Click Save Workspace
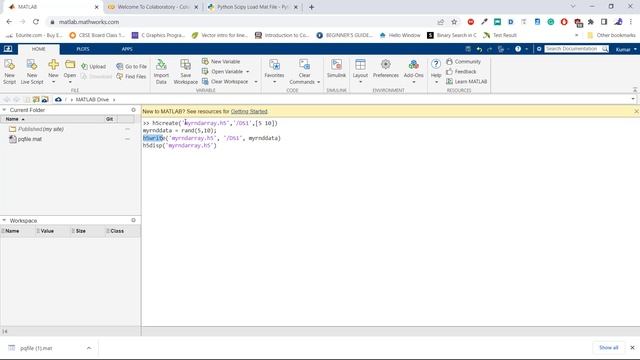 point(186,71)
